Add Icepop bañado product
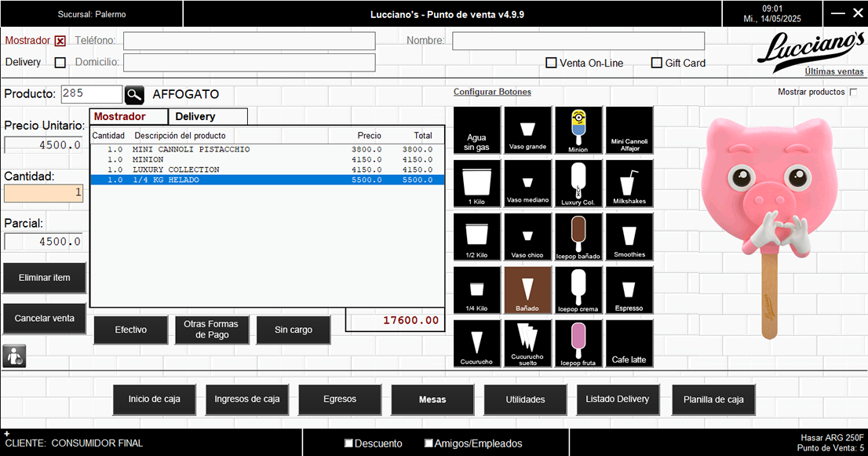This screenshot has width=868, height=456. [578, 236]
